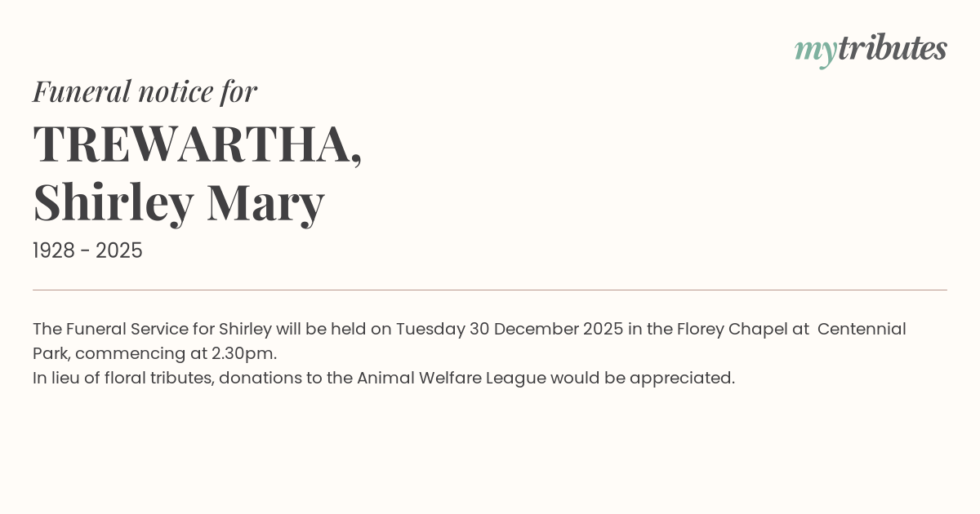Image resolution: width=980 pixels, height=514 pixels.
Task: Click the mytributes logo
Action: click(x=871, y=49)
